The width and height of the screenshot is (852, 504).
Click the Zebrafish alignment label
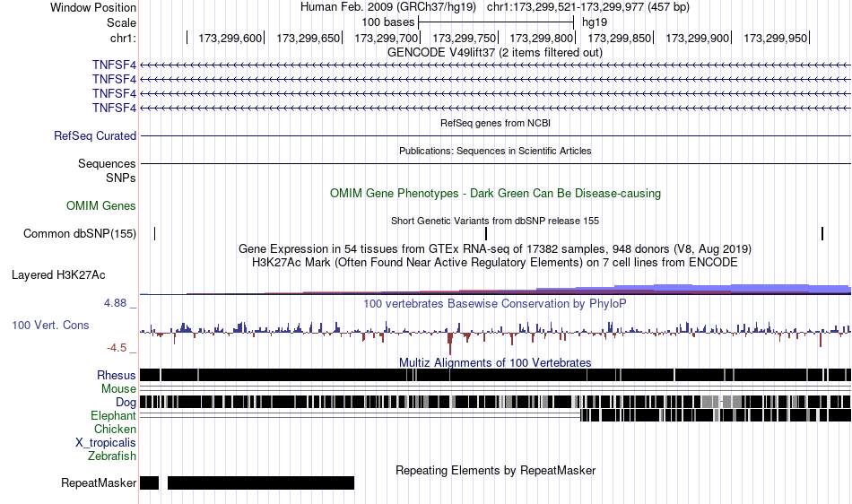[x=112, y=456]
